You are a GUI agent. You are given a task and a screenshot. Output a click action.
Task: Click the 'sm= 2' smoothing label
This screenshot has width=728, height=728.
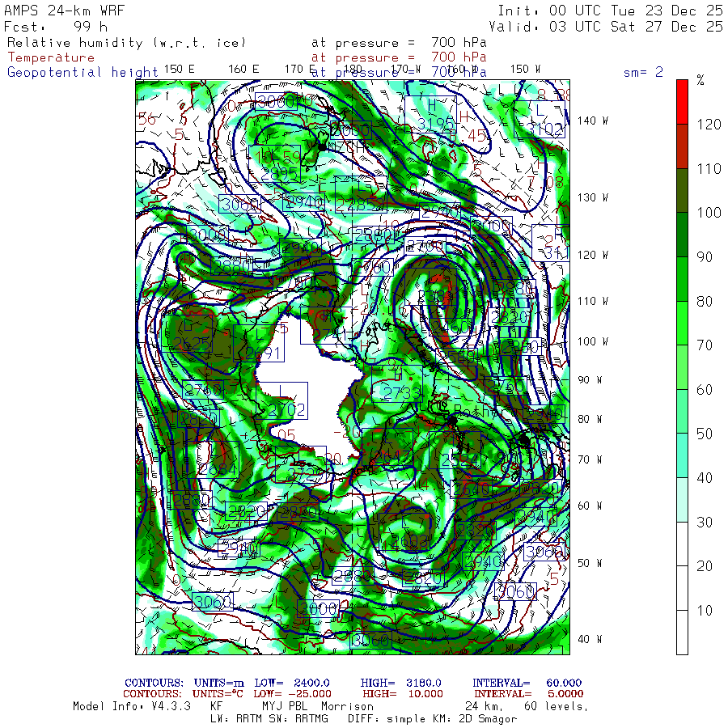643,72
